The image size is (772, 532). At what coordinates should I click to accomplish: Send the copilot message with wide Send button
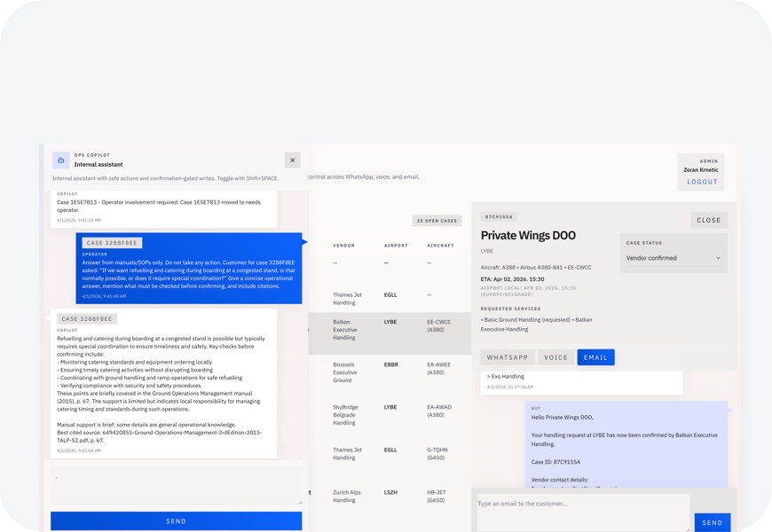[x=176, y=521]
